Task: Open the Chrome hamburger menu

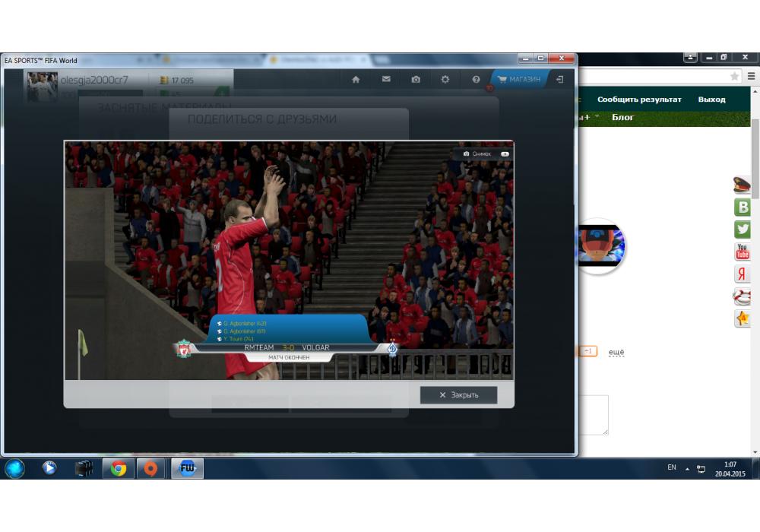Action: (x=751, y=76)
